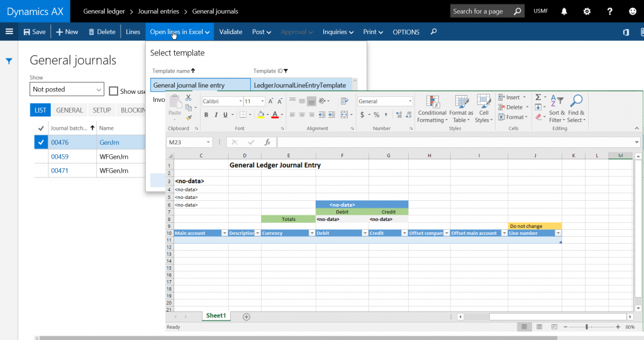Screen dimensions: 644x340
Task: Click the General ledger breadcrumb
Action: pyautogui.click(x=104, y=11)
